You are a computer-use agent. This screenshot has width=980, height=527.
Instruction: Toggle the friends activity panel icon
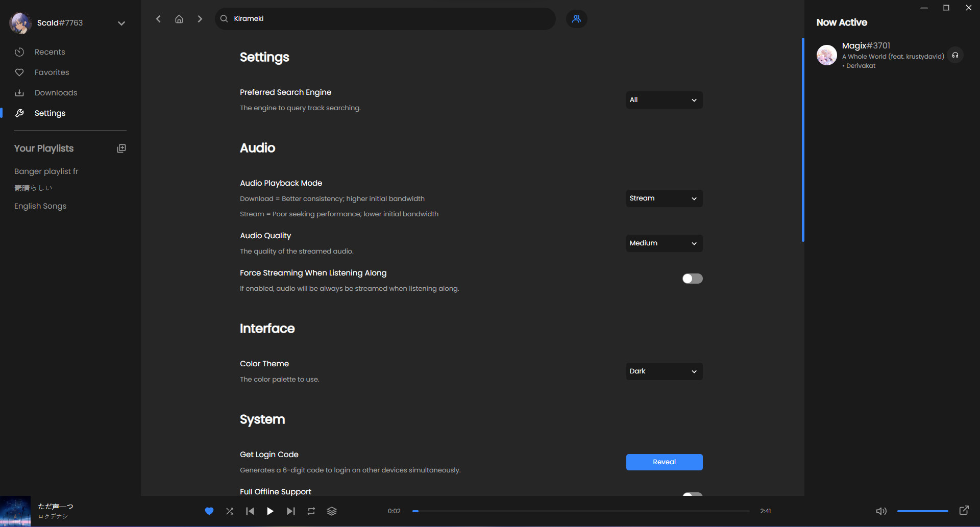click(x=577, y=19)
